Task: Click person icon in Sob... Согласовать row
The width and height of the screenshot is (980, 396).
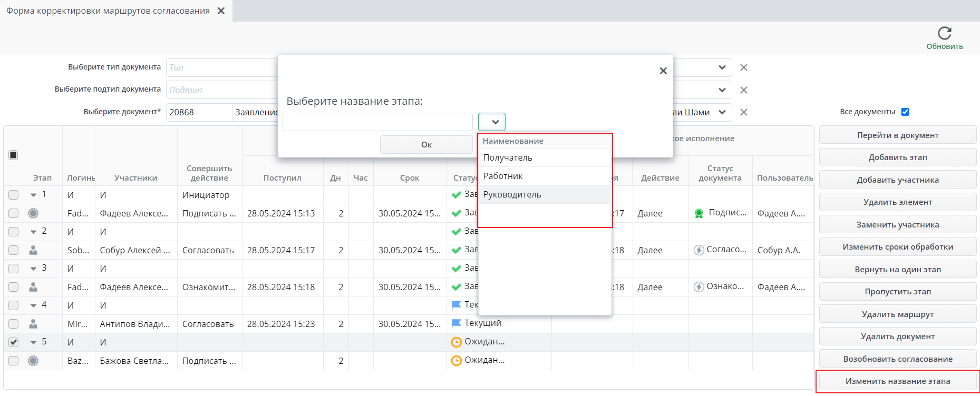Action: click(x=33, y=250)
